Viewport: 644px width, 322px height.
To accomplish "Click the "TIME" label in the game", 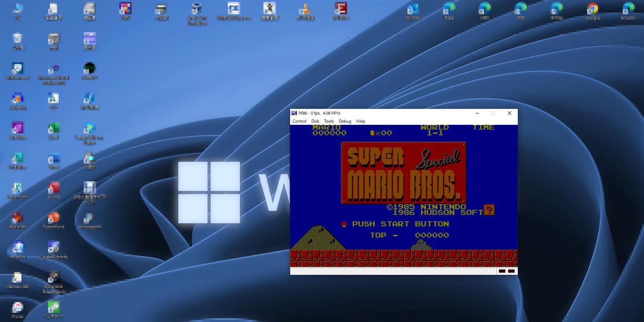I will [x=484, y=128].
